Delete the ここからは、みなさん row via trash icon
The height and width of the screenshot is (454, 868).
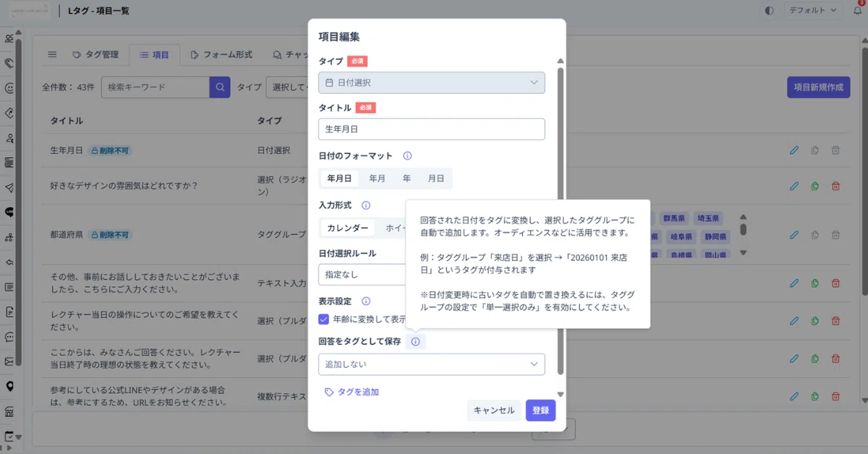[836, 359]
